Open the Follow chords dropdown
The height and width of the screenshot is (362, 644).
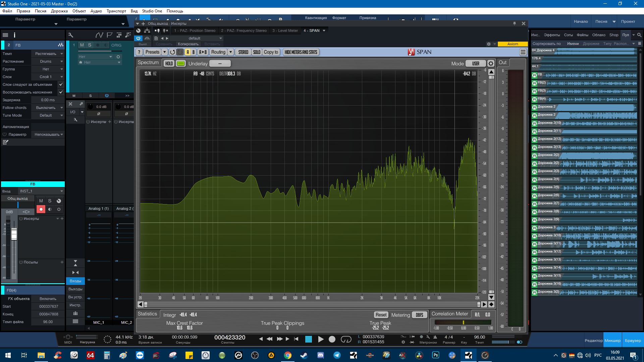pyautogui.click(x=48, y=108)
